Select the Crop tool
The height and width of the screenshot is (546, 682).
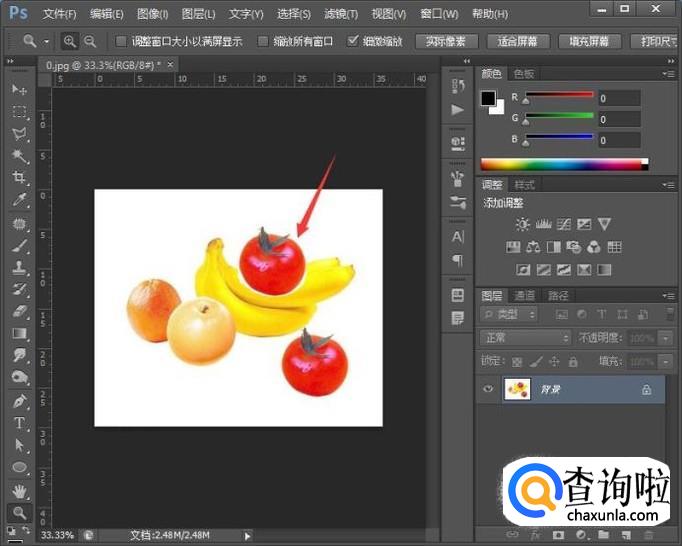tap(19, 178)
